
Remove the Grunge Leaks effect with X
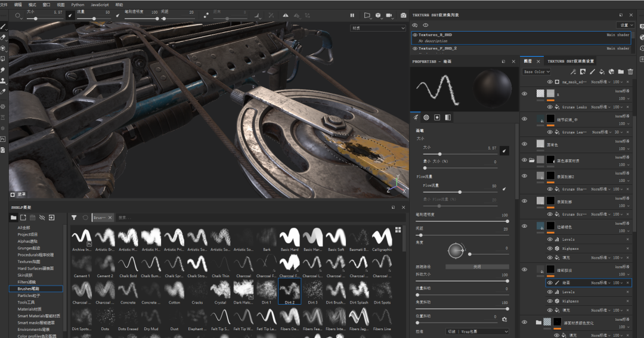(x=627, y=107)
